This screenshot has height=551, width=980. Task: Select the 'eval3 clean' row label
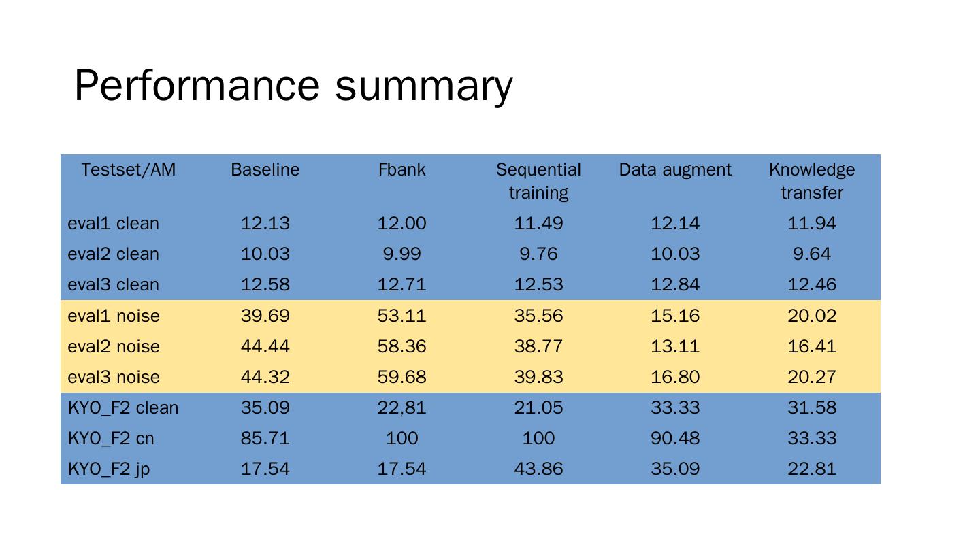113,285
